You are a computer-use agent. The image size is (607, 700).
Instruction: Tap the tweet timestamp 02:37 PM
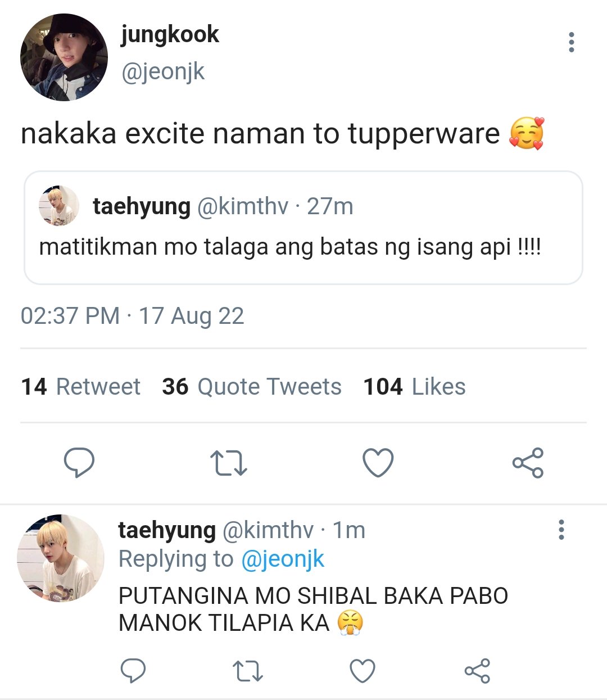(x=70, y=316)
